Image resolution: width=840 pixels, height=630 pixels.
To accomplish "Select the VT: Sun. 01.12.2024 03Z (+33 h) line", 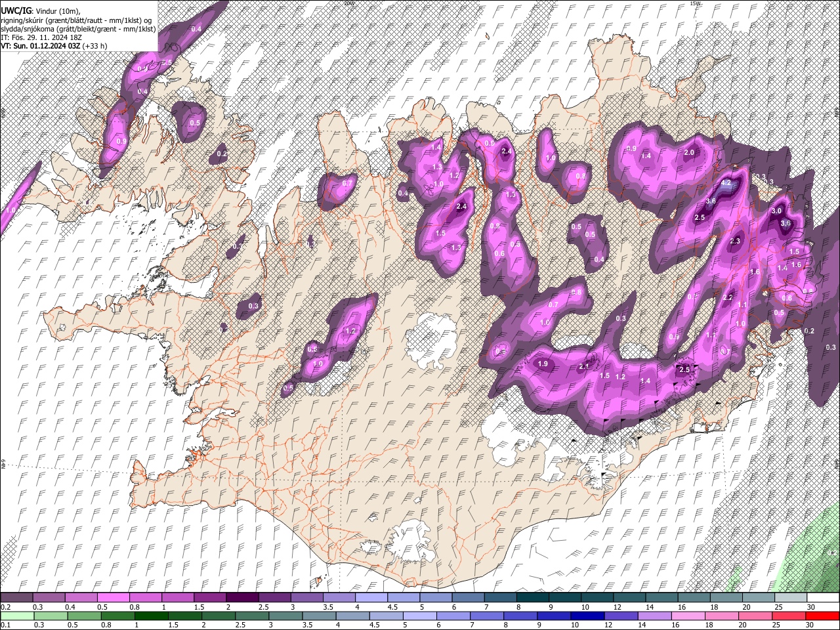I will point(54,46).
